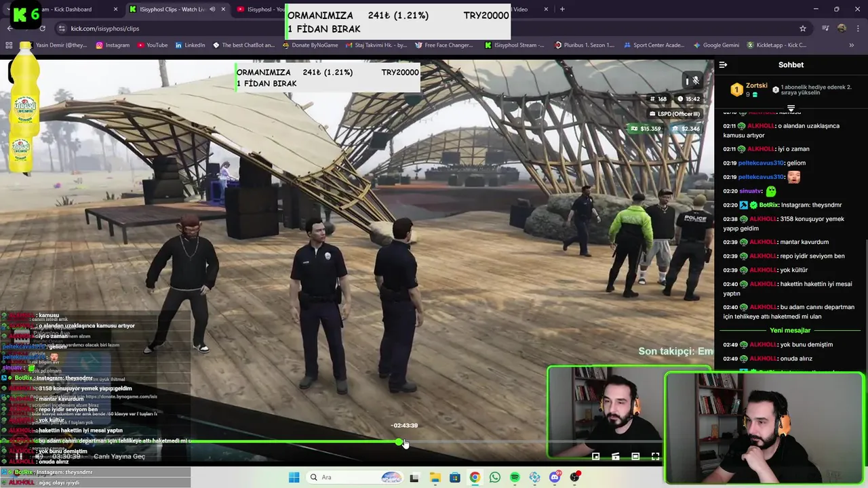Open the Instagram bookmark

tap(113, 45)
